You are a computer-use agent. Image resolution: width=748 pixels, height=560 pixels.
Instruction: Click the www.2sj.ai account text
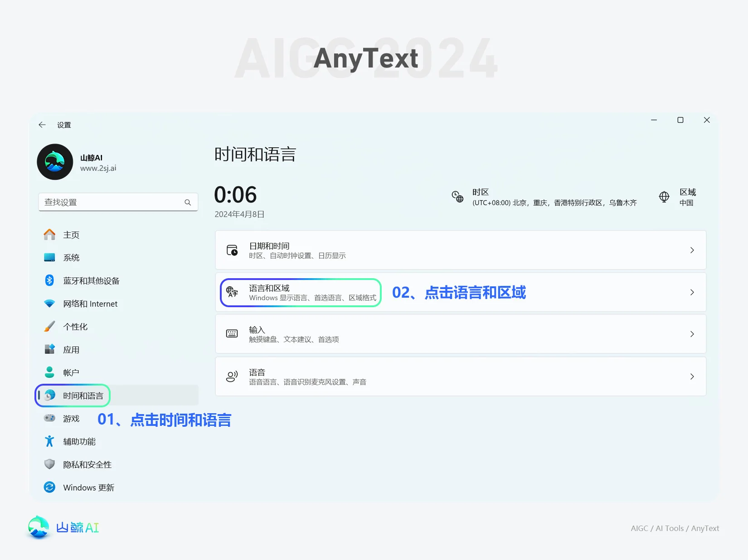click(98, 168)
